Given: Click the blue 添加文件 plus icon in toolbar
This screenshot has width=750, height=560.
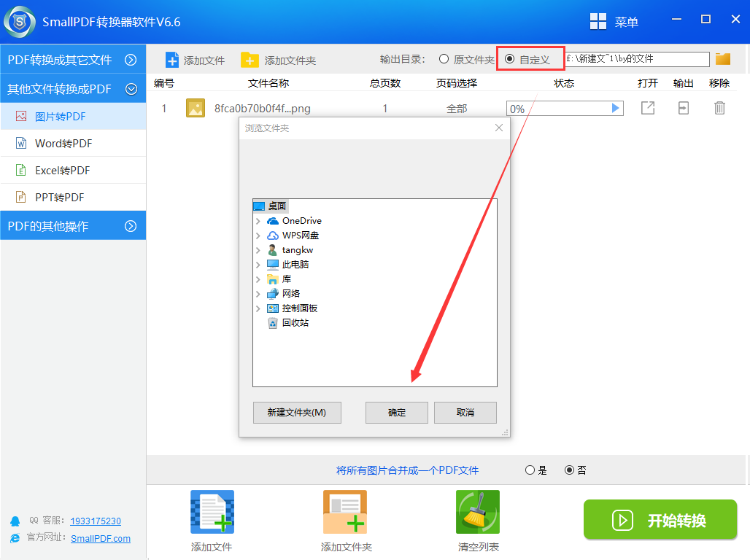Looking at the screenshot, I should tap(171, 60).
